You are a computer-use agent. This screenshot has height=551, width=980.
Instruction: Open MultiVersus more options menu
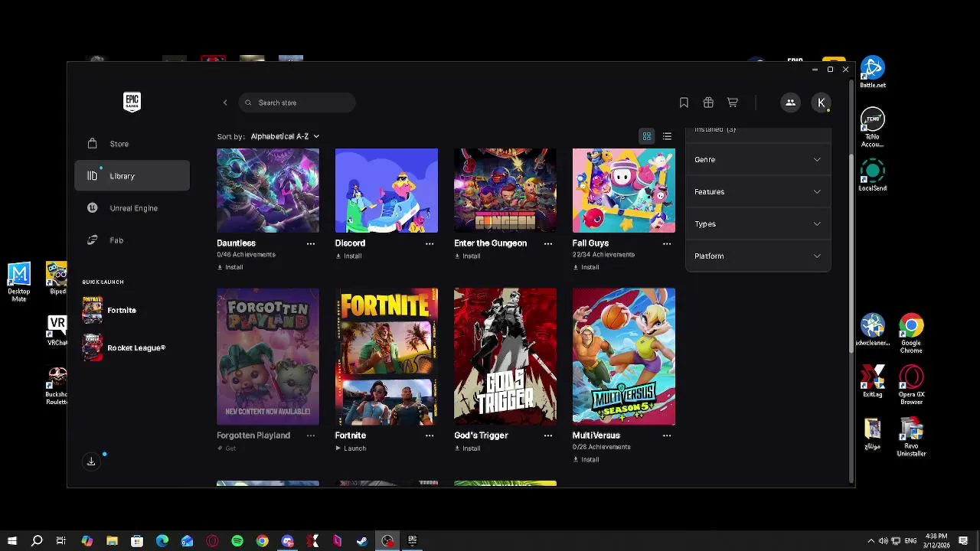(667, 435)
